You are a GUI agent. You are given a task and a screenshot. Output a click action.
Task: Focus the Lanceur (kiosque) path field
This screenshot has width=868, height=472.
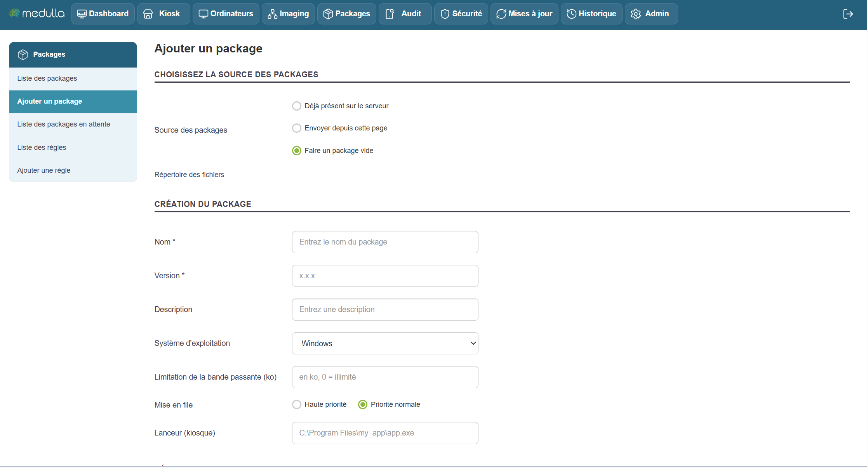[385, 433]
